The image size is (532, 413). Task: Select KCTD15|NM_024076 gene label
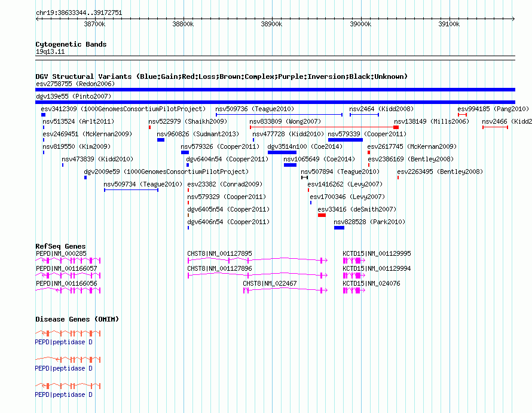point(371,283)
